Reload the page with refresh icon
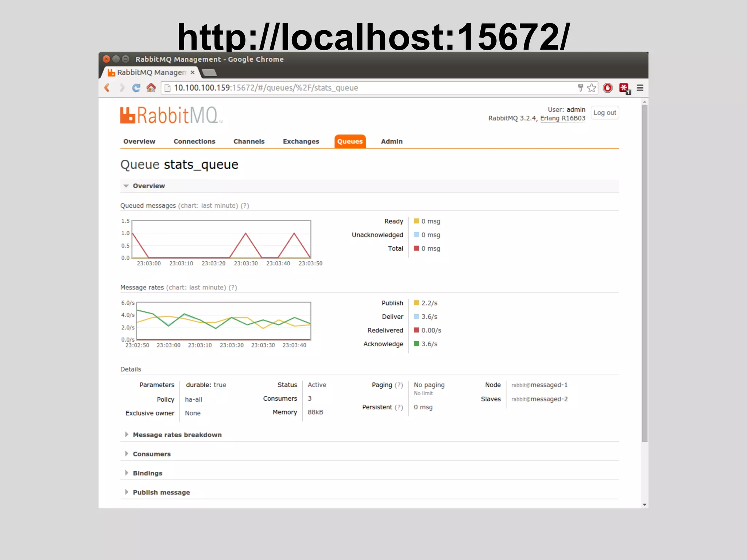 pos(136,88)
